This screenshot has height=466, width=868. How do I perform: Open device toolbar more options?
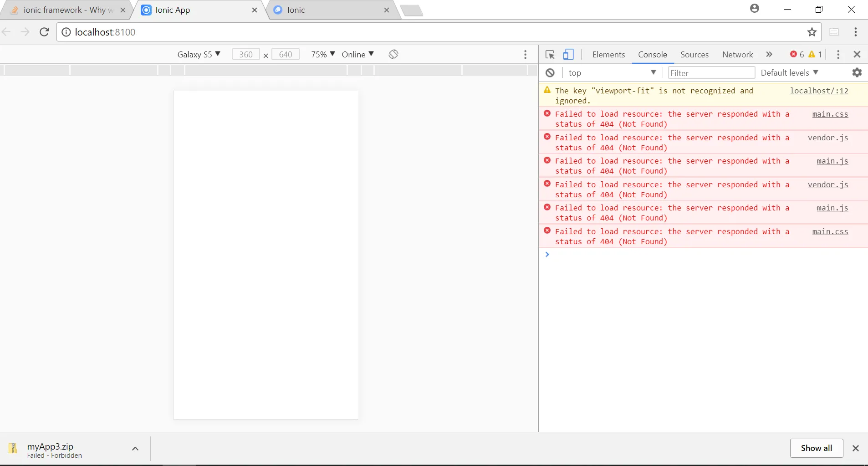tap(526, 55)
